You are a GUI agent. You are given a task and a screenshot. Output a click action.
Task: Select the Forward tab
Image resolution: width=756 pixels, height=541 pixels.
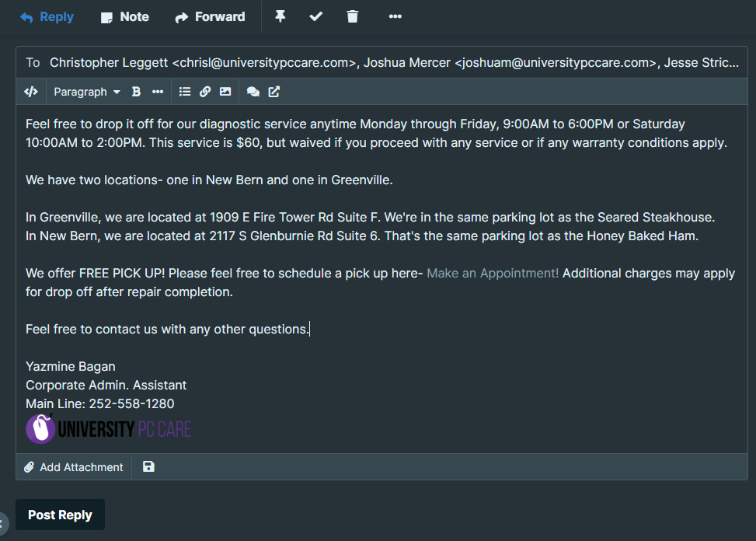point(210,17)
